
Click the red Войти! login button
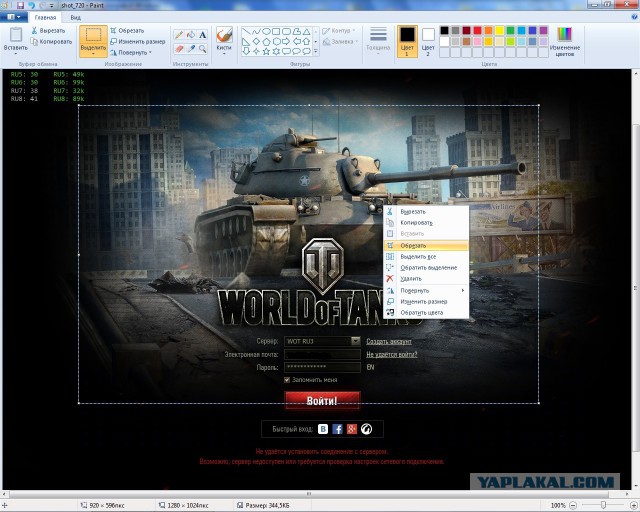coord(322,400)
